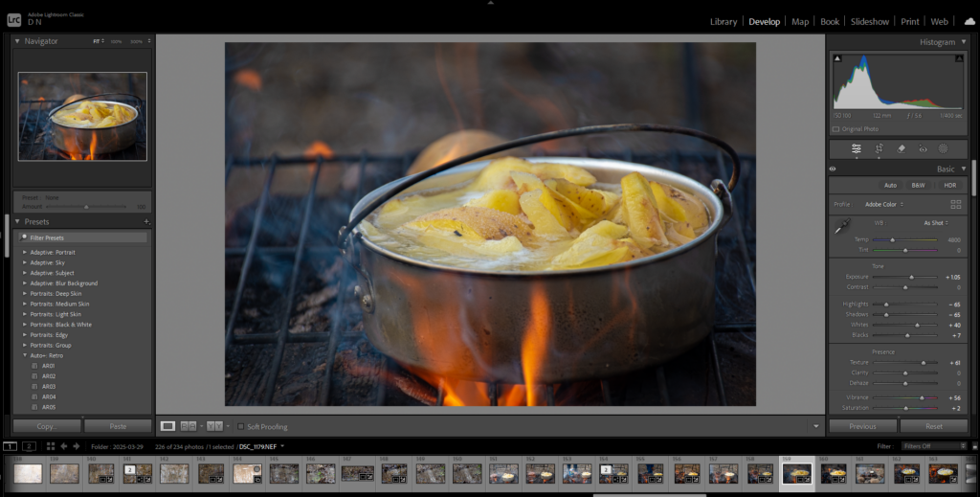
Task: Open the toolbar content dropdown arrow
Action: click(x=815, y=426)
